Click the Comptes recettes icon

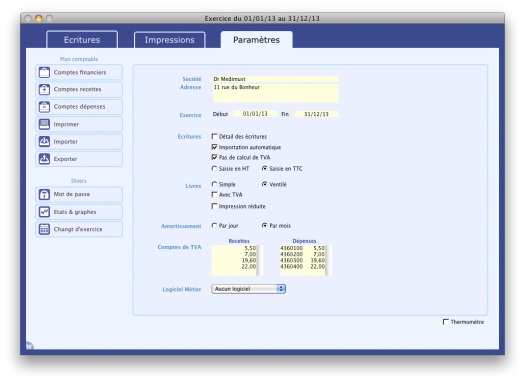pyautogui.click(x=45, y=89)
